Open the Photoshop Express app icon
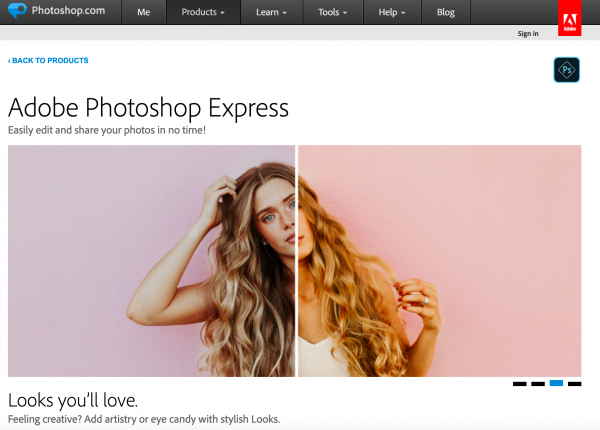 click(566, 70)
